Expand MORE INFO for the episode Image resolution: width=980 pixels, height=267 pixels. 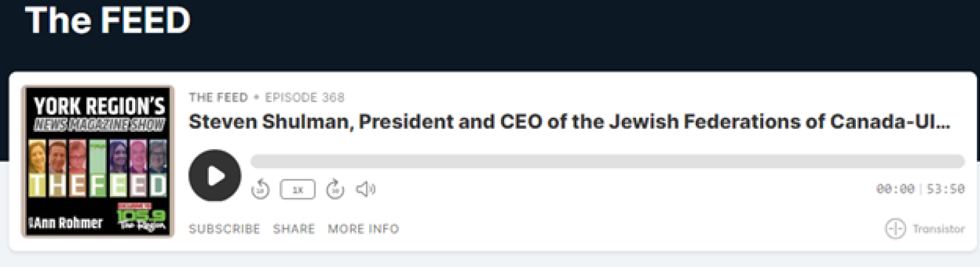coord(363,229)
